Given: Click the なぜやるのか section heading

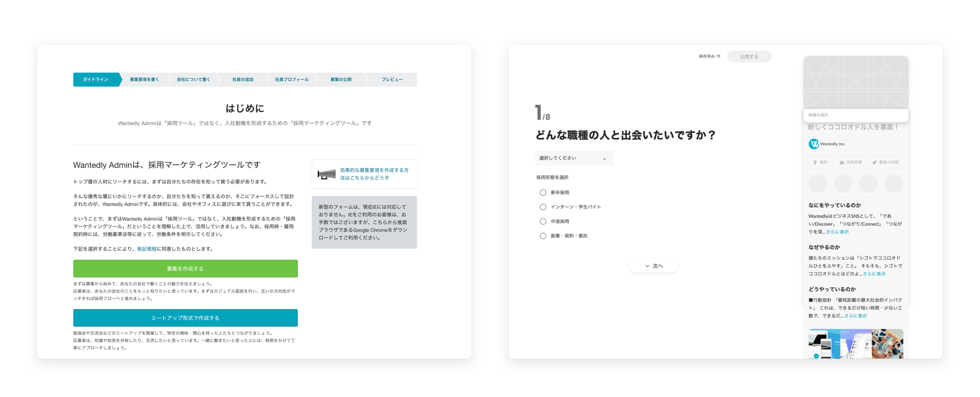Looking at the screenshot, I should click(x=824, y=247).
